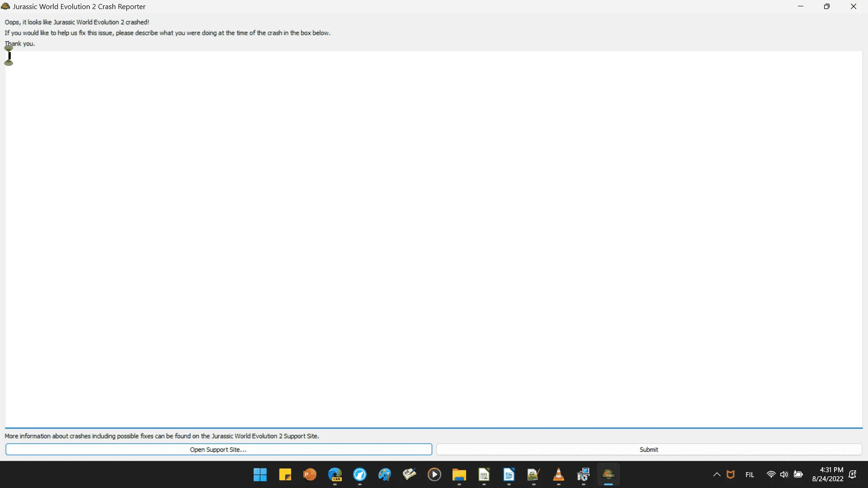Image resolution: width=868 pixels, height=488 pixels.
Task: Open the Windows Start menu
Action: tap(260, 474)
